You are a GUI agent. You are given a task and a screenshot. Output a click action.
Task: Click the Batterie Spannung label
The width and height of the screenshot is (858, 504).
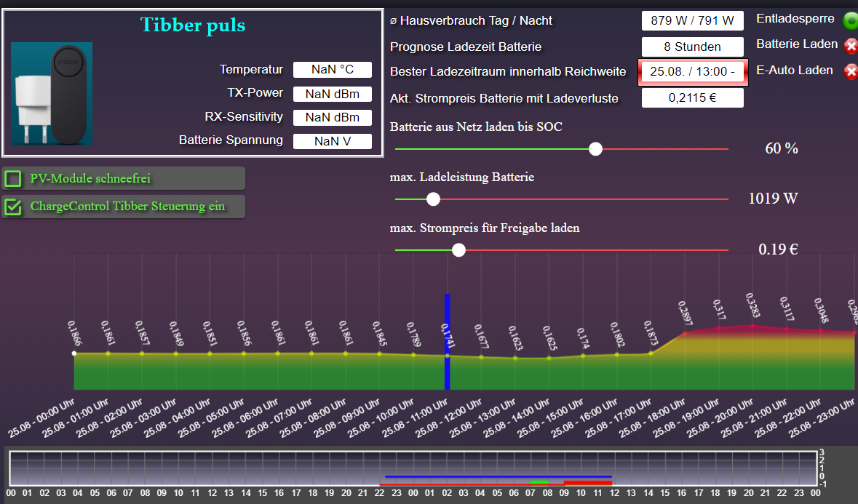[231, 140]
